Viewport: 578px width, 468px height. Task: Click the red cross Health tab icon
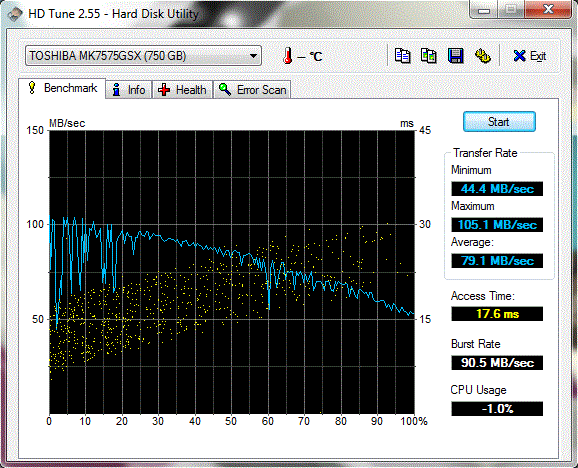(164, 90)
